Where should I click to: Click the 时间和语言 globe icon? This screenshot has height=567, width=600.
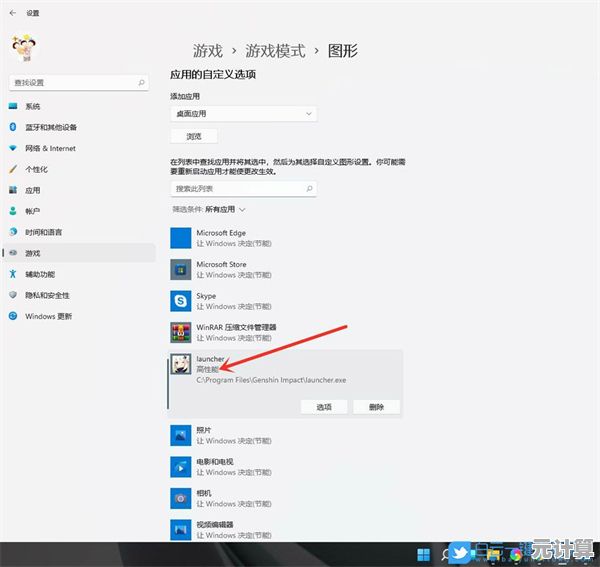(x=13, y=231)
